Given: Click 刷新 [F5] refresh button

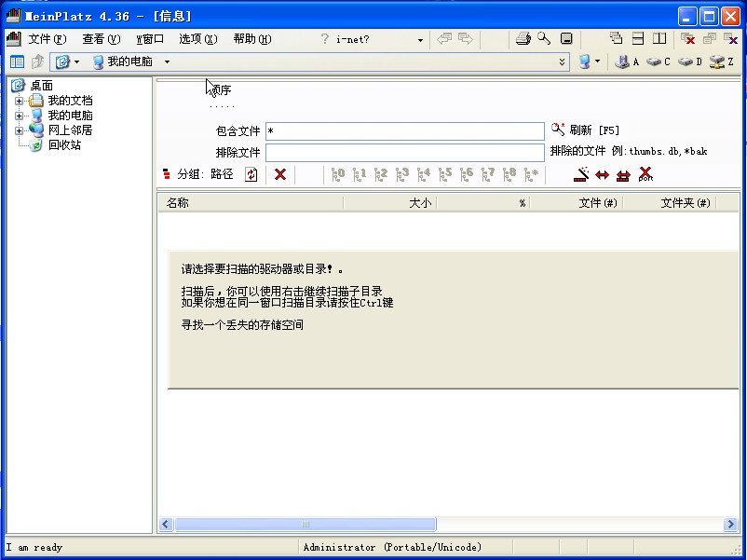Looking at the screenshot, I should point(586,130).
